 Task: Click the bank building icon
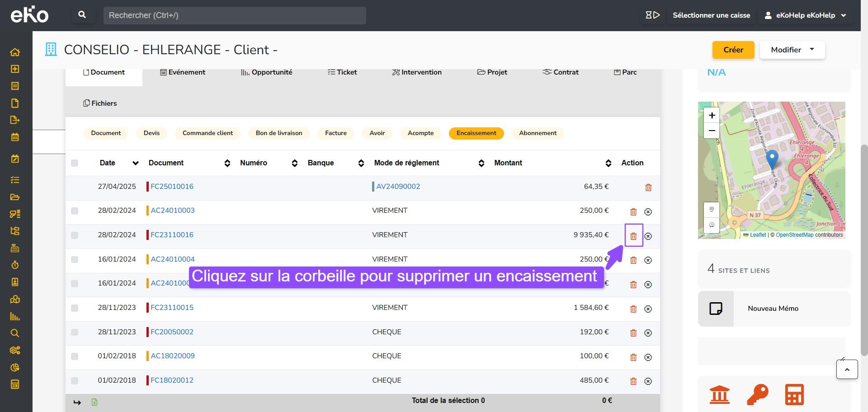pos(719,394)
